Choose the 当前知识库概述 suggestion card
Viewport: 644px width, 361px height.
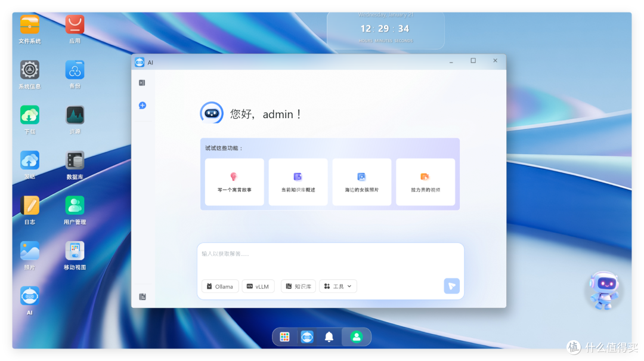tap(298, 182)
